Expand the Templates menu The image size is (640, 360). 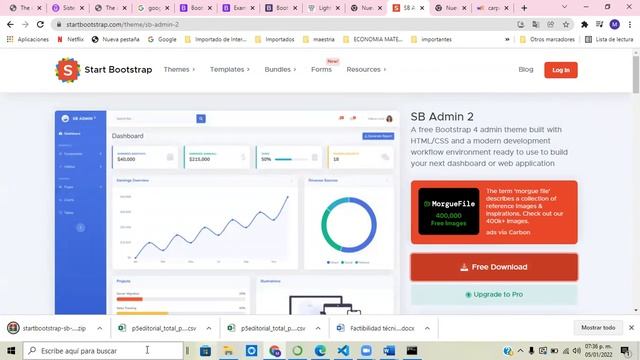coord(230,69)
